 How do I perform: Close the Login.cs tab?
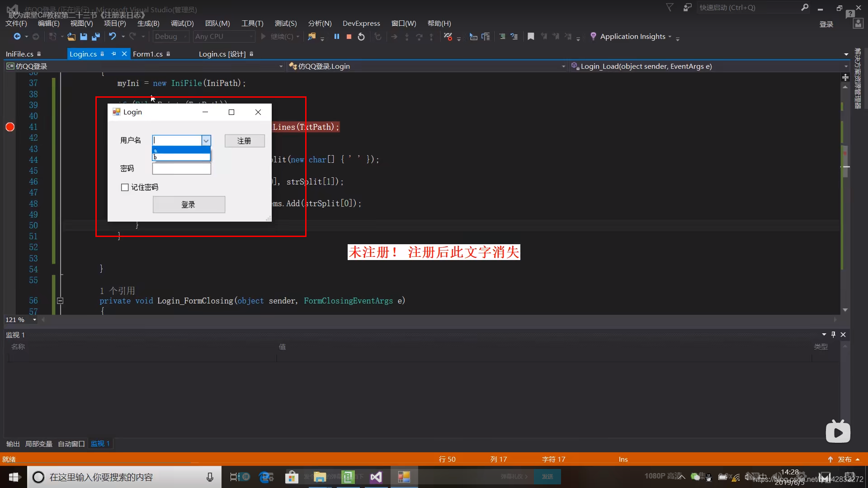coord(124,54)
